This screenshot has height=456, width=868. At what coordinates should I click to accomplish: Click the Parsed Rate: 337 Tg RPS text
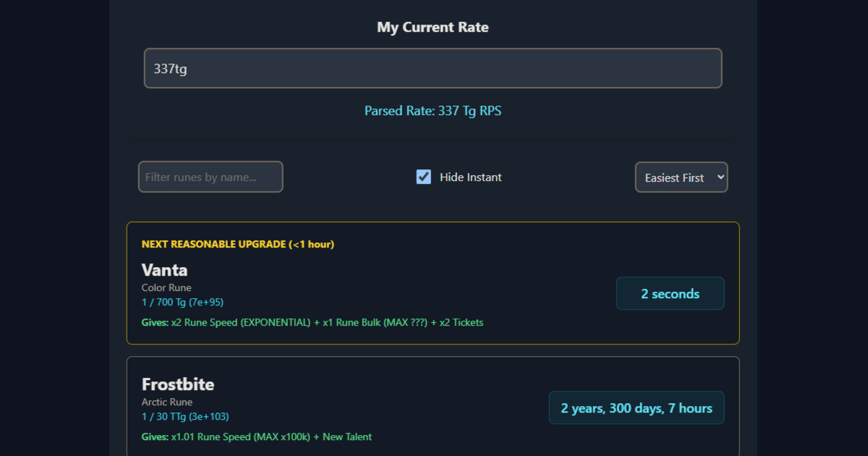click(x=433, y=111)
